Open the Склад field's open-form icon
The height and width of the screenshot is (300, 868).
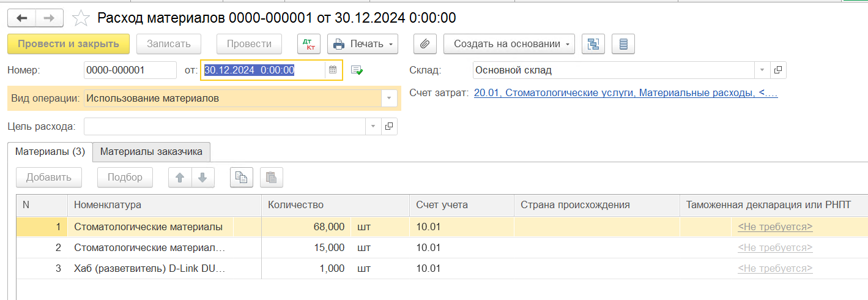pos(778,70)
